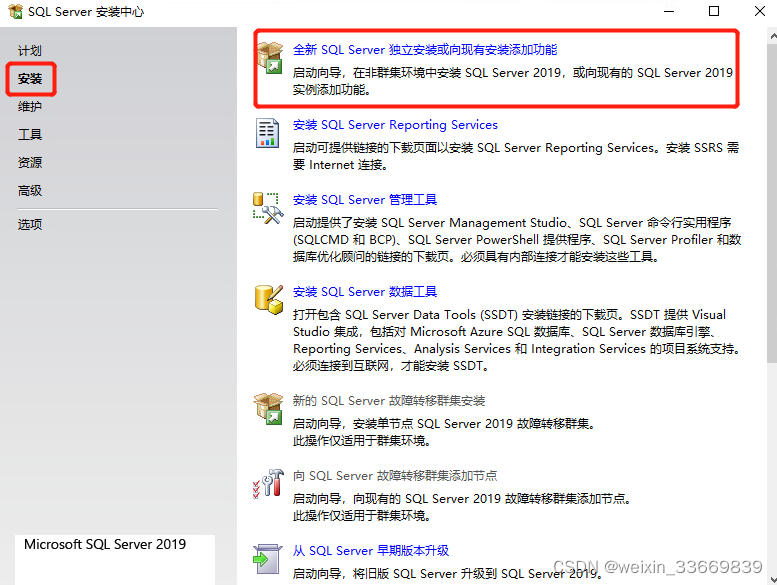Close the SQL Server 安装中心 window

(760, 11)
